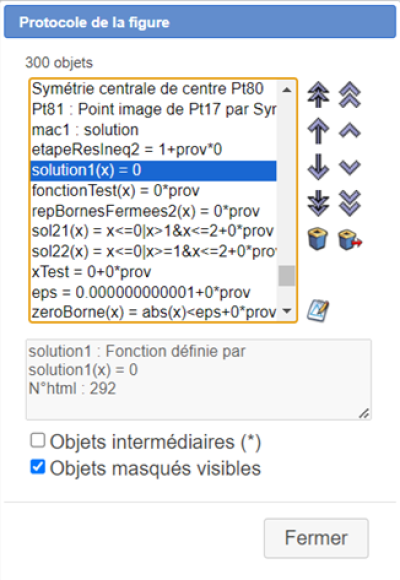Click the single chevron up icon
400x580 pixels.
[350, 131]
